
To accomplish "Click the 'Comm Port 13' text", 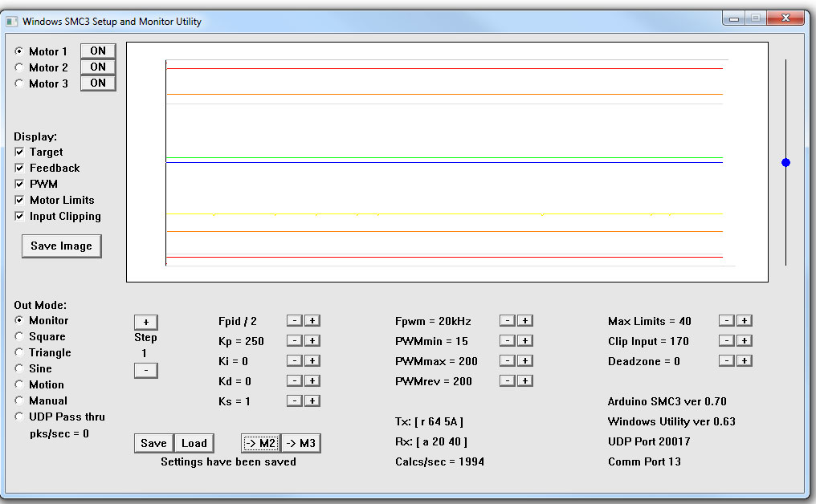I will (x=644, y=462).
